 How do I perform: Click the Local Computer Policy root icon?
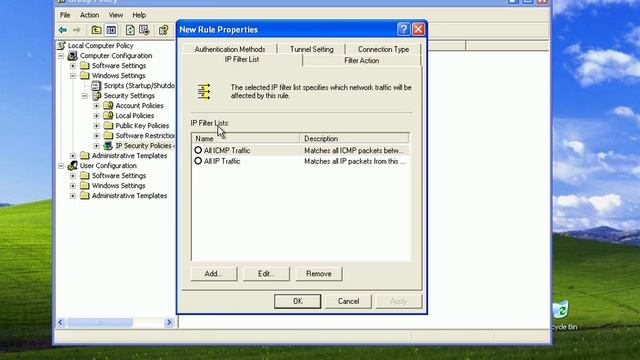point(62,45)
